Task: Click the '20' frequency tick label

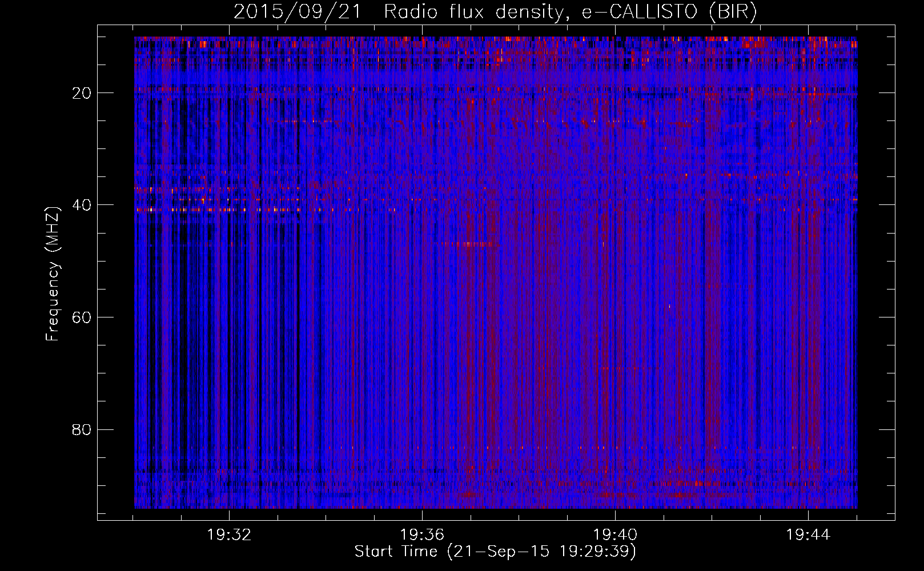Action: point(82,93)
